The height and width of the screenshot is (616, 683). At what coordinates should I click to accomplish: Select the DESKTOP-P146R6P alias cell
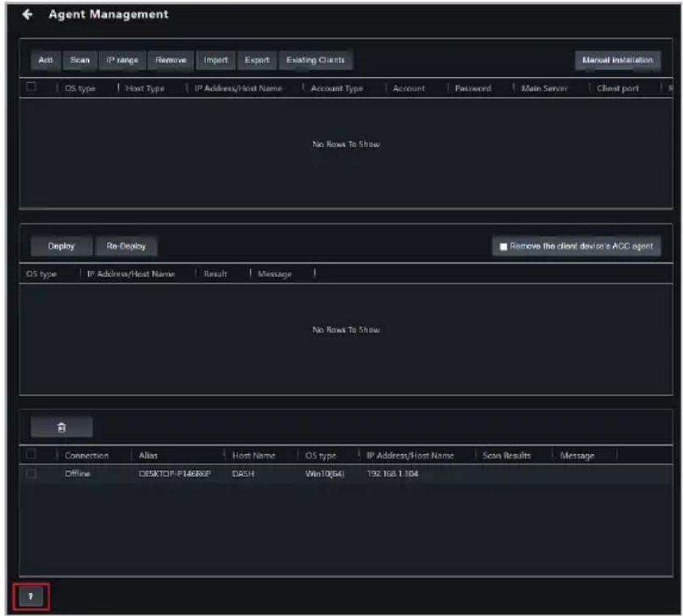click(175, 474)
